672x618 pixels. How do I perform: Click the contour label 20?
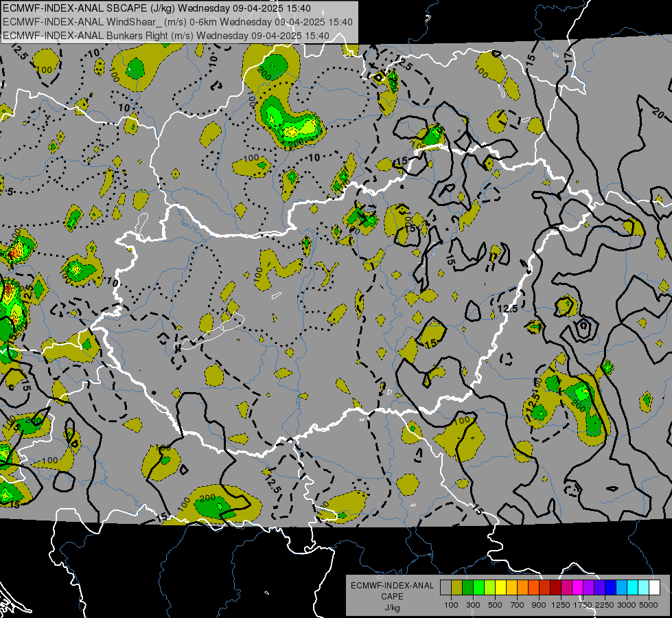pos(658,113)
